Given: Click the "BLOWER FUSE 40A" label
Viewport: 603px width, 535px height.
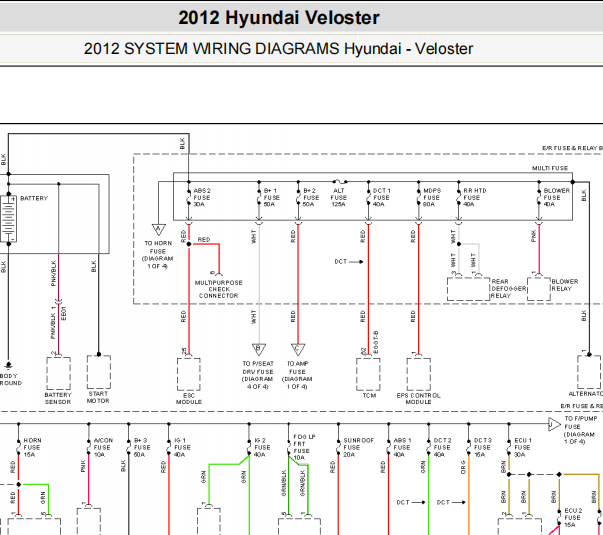Looking at the screenshot, I should click(556, 197).
